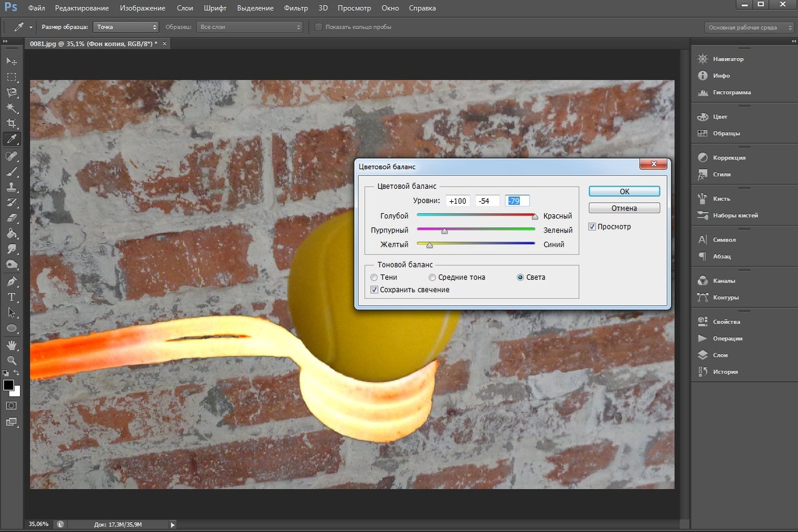Open the Изображение menu
Image resolution: width=798 pixels, height=532 pixels.
pos(143,8)
